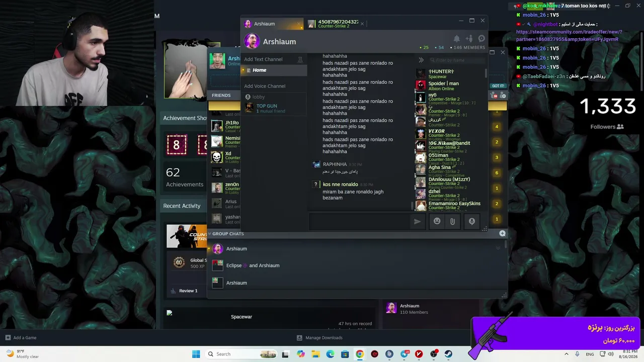The width and height of the screenshot is (644, 362).
Task: Click the Counter-Strike game thumbnail in Recent Activity
Action: [187, 236]
